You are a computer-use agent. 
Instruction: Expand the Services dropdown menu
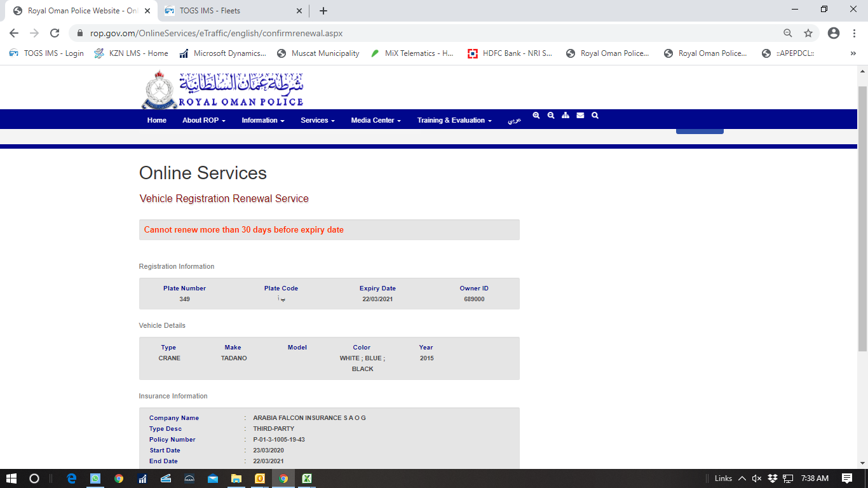tap(317, 120)
